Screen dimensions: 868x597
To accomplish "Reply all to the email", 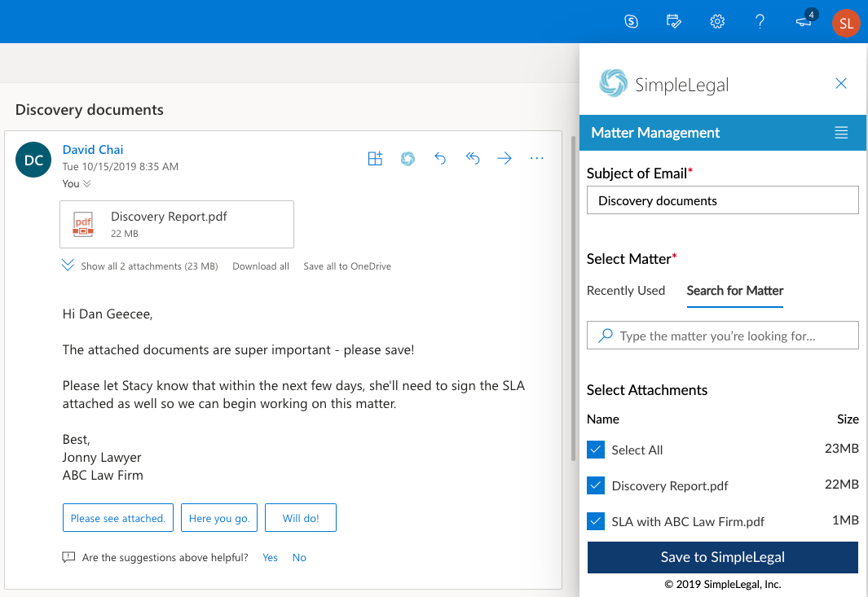I will pos(472,159).
